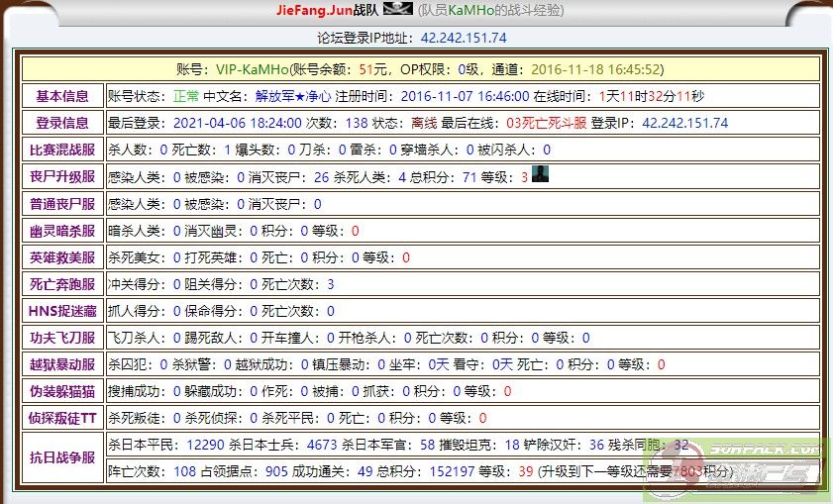Click the rank badge icon in 丧尸升级服 row
Screen dimensions: 833x504
(x=540, y=174)
